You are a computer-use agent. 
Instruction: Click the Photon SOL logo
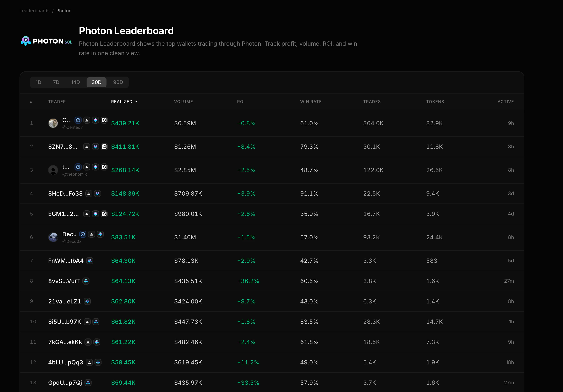point(46,41)
